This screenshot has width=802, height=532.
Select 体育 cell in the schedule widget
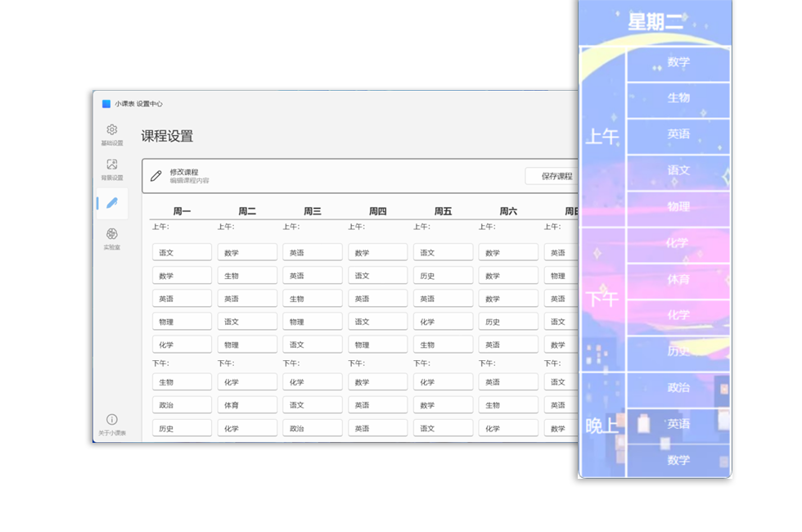[x=678, y=280]
